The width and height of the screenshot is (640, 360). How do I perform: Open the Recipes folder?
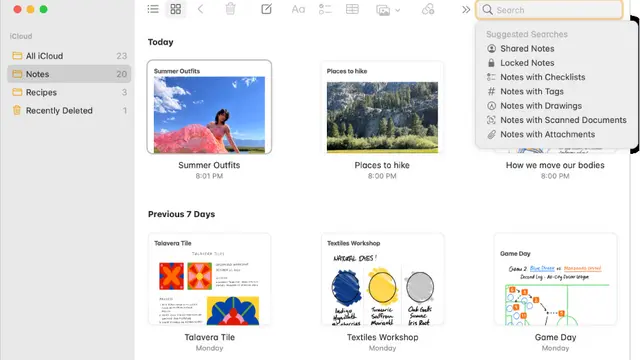click(69, 92)
